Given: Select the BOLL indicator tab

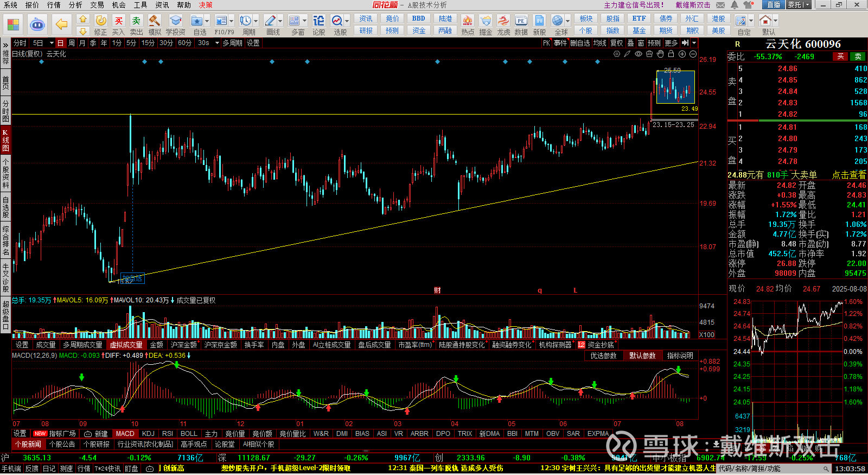Looking at the screenshot, I should point(189,434).
